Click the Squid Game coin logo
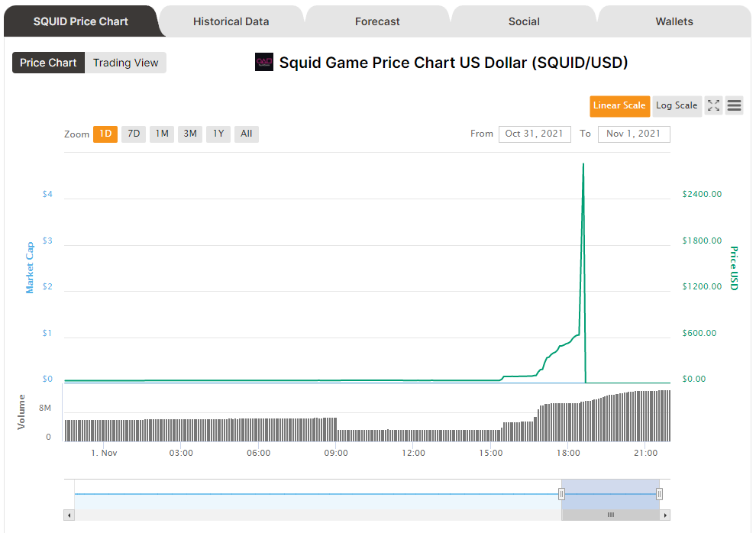 263,62
